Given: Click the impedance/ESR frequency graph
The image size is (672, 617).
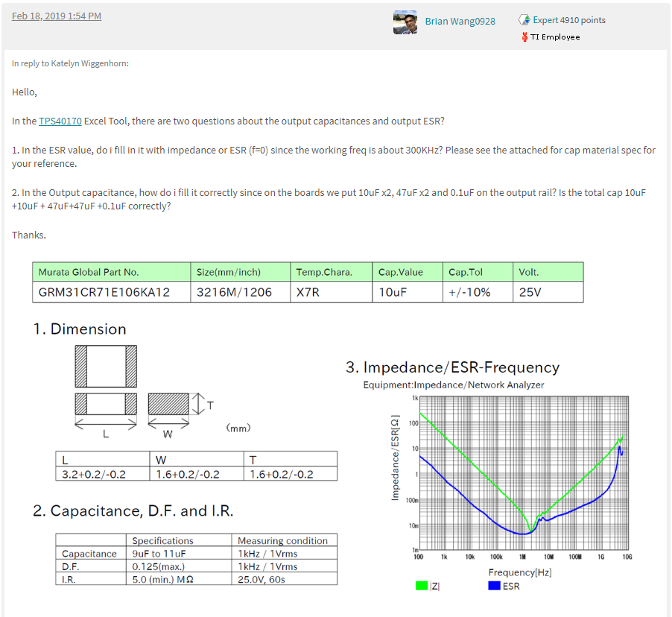Looking at the screenshot, I should point(524,473).
